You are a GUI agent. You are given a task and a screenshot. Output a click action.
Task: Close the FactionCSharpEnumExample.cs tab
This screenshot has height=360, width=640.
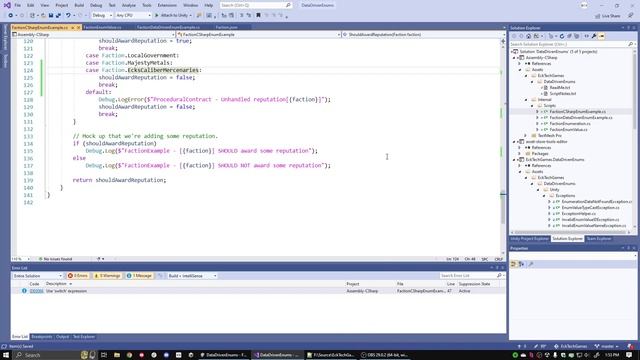pyautogui.click(x=78, y=27)
